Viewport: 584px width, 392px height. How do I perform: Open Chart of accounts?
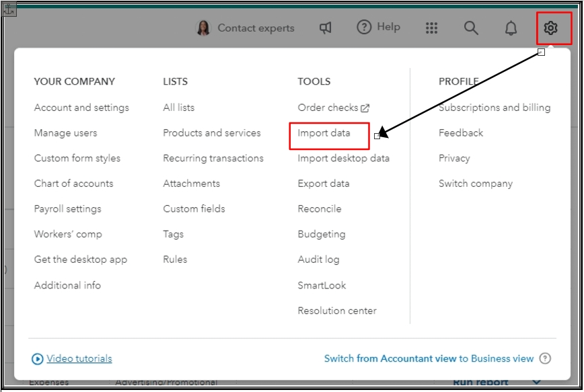(x=73, y=184)
